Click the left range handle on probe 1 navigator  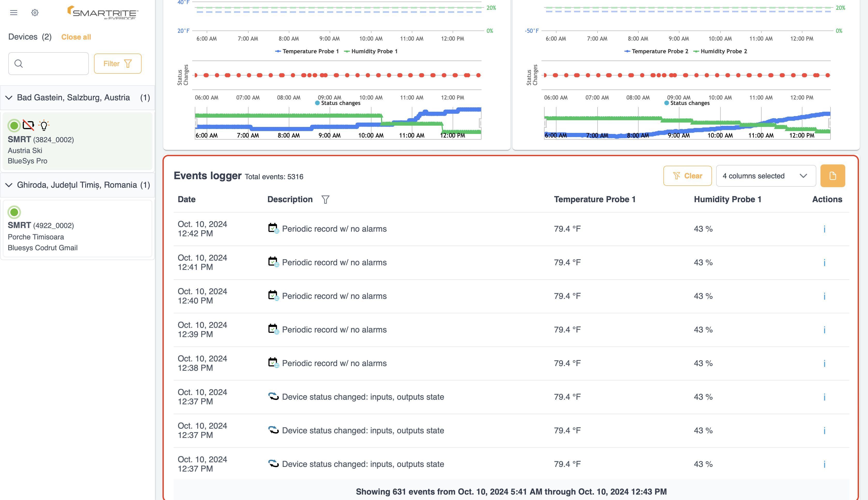click(x=196, y=123)
